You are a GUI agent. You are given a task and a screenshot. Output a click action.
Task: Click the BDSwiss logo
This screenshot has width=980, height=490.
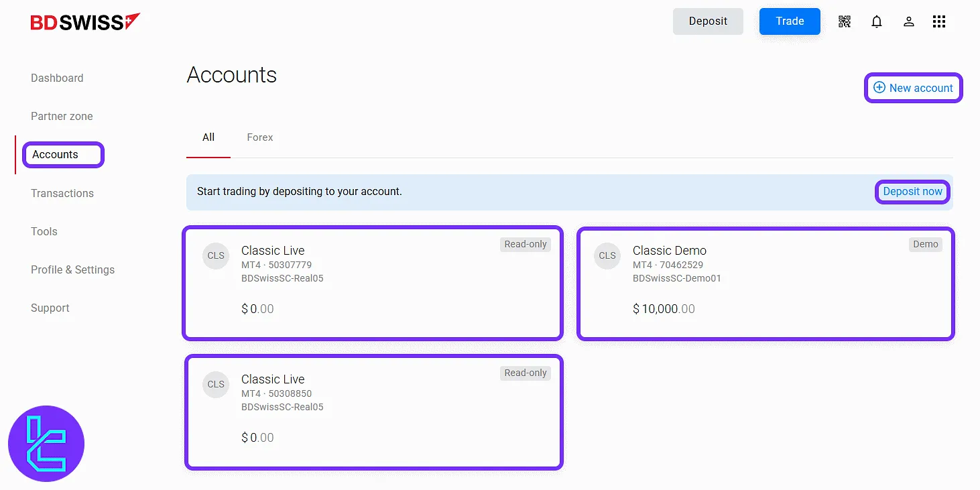85,21
